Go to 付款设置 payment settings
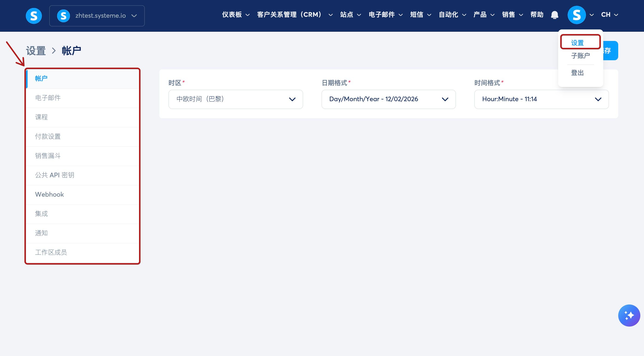Screen dimensions: 644x356 pyautogui.click(x=48, y=136)
